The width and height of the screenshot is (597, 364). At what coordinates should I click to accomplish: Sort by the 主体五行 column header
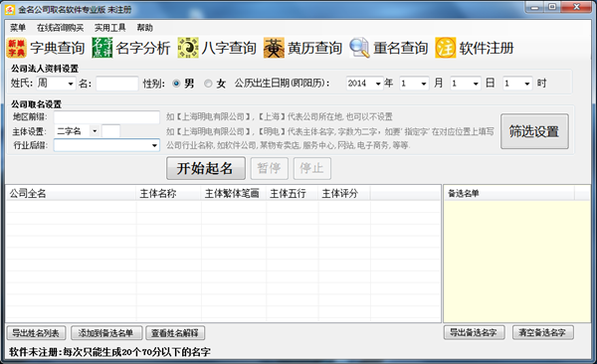click(293, 193)
